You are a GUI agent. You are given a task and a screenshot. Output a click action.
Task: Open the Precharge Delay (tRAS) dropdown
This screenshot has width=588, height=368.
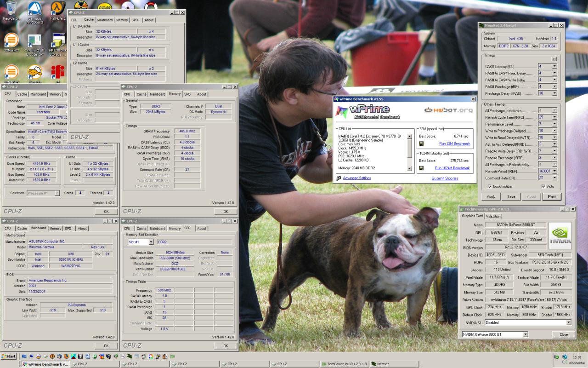pos(554,93)
